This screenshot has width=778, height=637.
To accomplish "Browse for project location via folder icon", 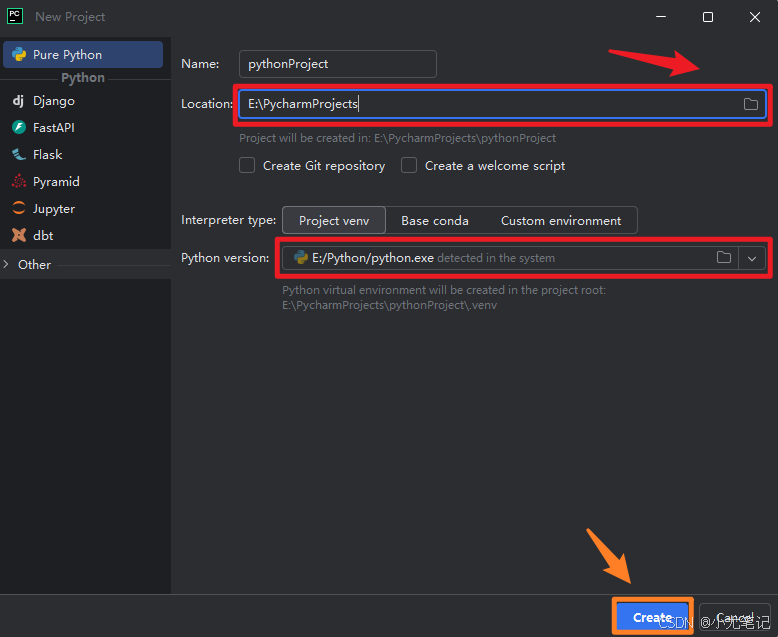I will click(751, 104).
